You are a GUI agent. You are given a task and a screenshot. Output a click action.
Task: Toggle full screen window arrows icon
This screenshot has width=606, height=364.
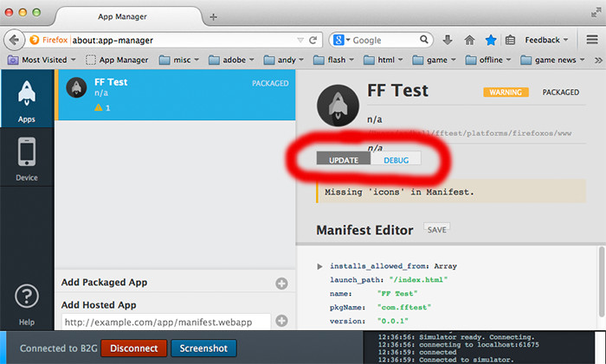pyautogui.click(x=596, y=13)
